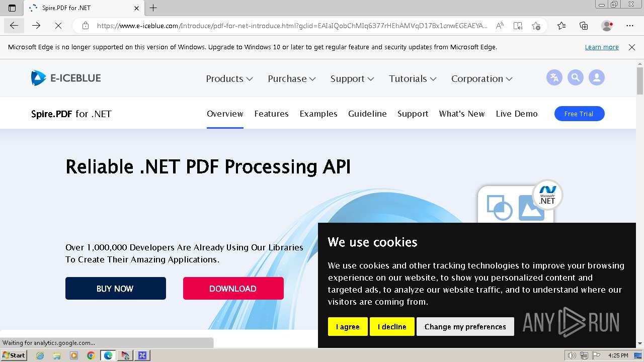This screenshot has width=644, height=362.
Task: Open the site language translate icon
Action: [x=554, y=77]
